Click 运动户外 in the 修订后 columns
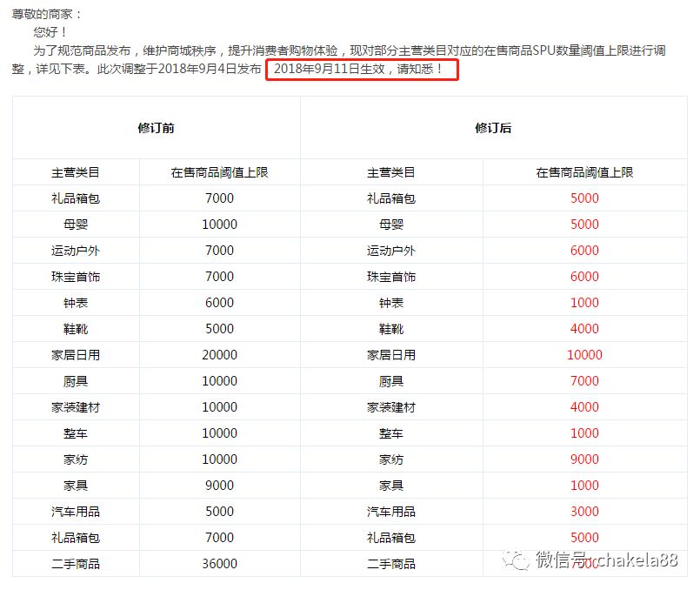 (391, 251)
